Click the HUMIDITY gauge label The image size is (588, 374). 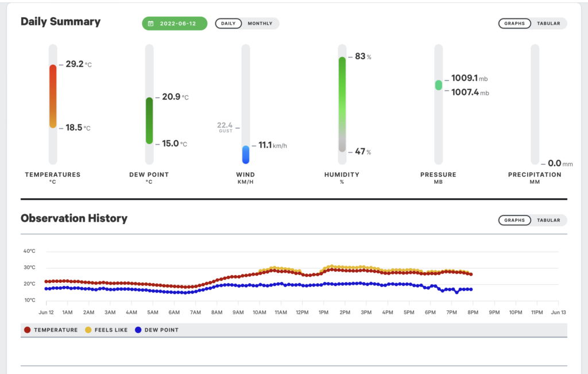coord(342,175)
